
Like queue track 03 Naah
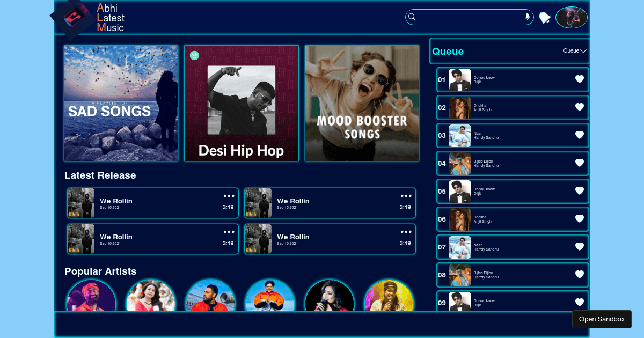click(580, 135)
